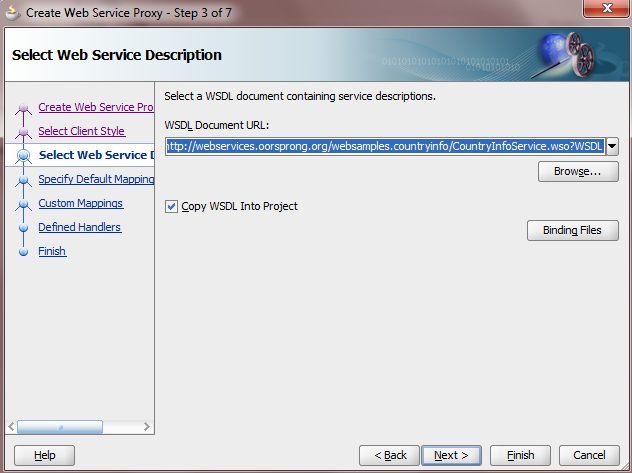
Task: Expand the WSDL Document URL dropdown
Action: pyautogui.click(x=612, y=146)
